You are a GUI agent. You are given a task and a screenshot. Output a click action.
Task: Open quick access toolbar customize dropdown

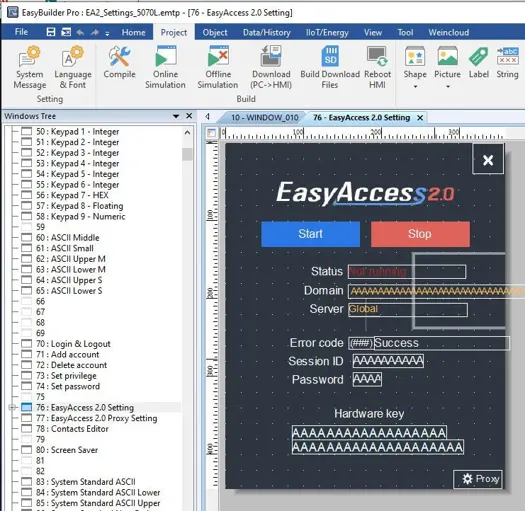coord(107,33)
